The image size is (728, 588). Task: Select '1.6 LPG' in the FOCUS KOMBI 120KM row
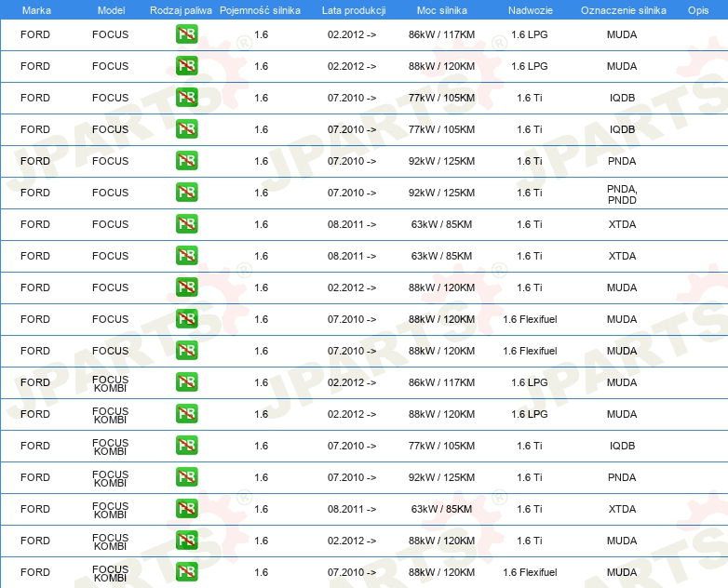(x=530, y=414)
